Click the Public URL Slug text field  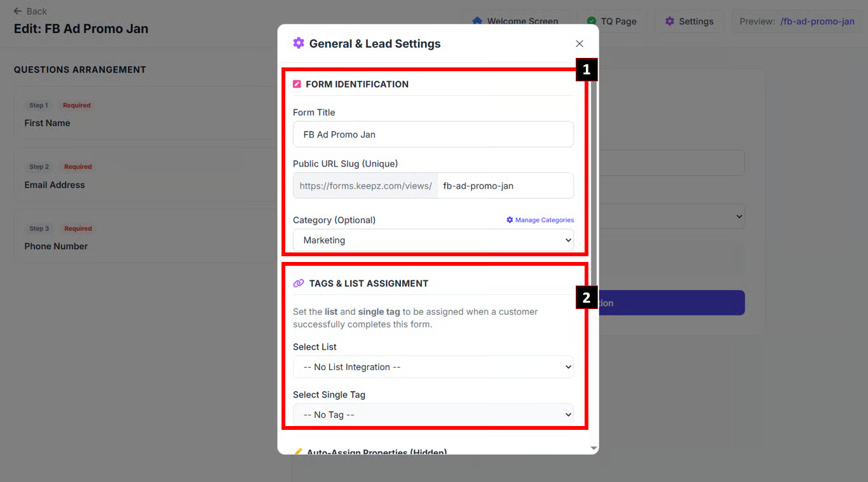(x=505, y=186)
